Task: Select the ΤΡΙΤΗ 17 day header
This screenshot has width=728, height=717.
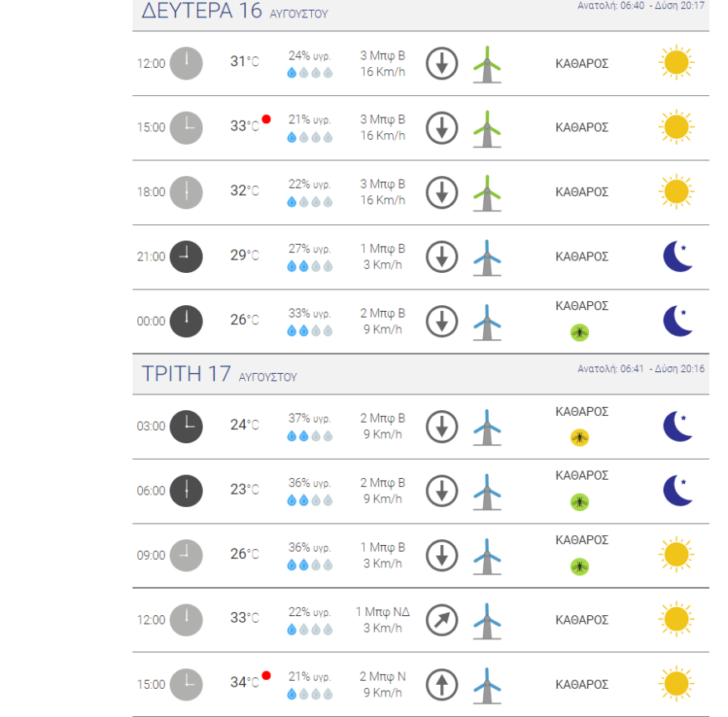Action: pyautogui.click(x=185, y=374)
